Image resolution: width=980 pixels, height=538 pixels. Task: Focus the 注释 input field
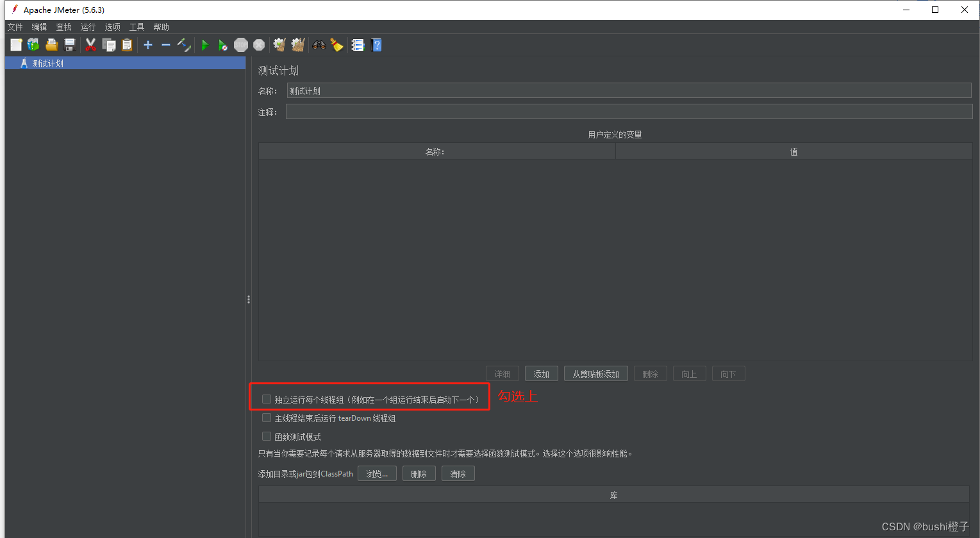coord(629,112)
